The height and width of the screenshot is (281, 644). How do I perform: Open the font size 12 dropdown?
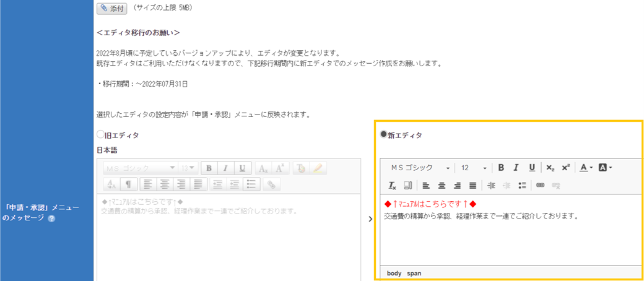[474, 168]
